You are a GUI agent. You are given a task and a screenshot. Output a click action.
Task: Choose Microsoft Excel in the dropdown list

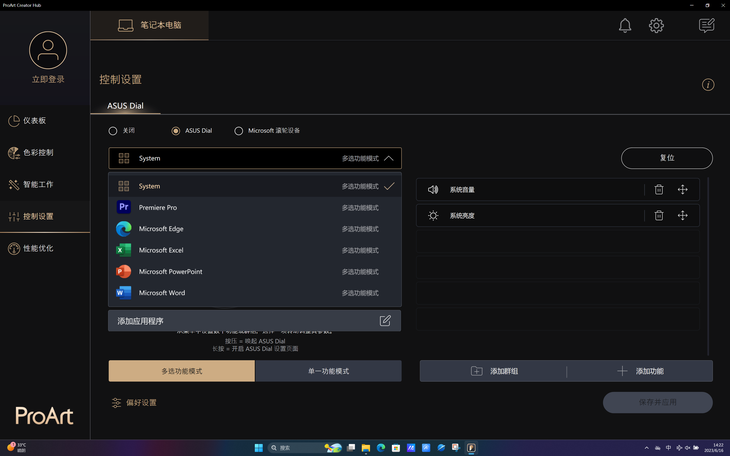tap(255, 250)
